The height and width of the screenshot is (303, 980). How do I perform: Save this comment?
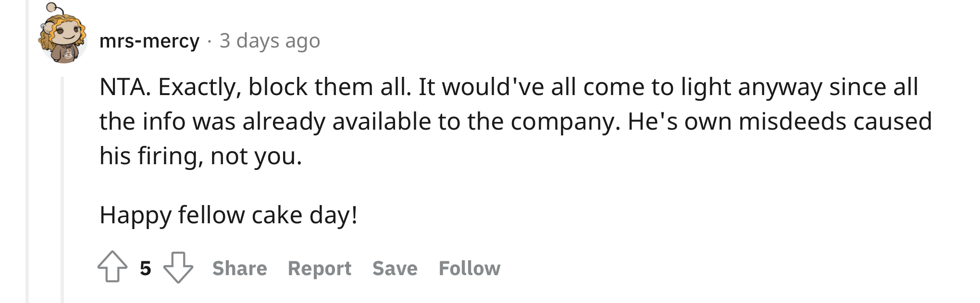click(x=395, y=268)
